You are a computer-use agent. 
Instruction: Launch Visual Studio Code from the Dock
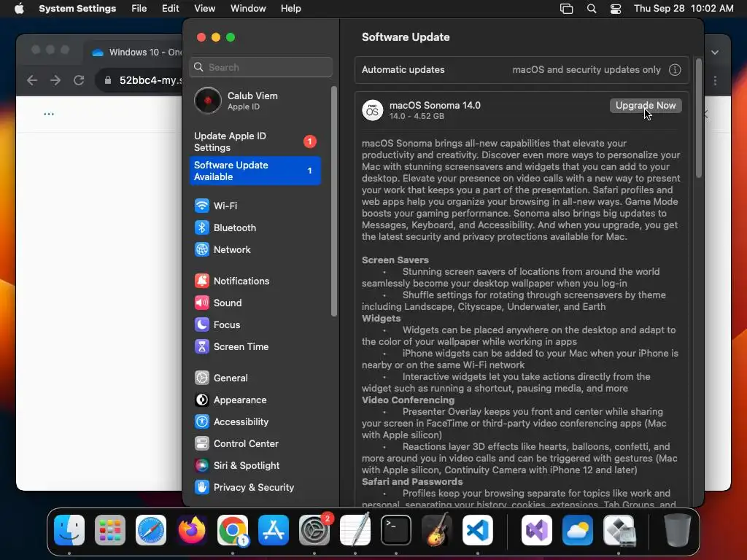point(478,530)
